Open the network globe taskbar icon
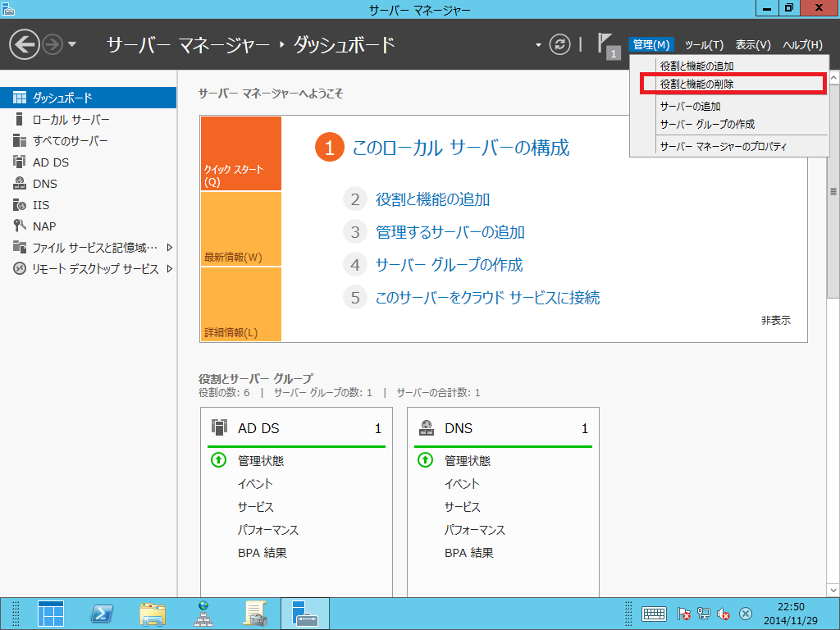The image size is (840, 630). point(203,614)
